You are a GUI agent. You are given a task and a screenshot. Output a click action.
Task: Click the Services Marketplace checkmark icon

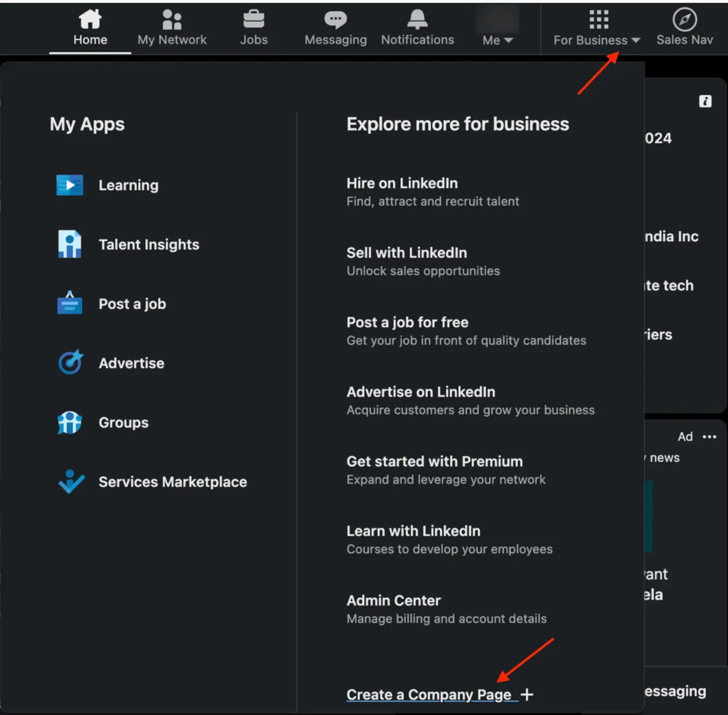click(71, 482)
